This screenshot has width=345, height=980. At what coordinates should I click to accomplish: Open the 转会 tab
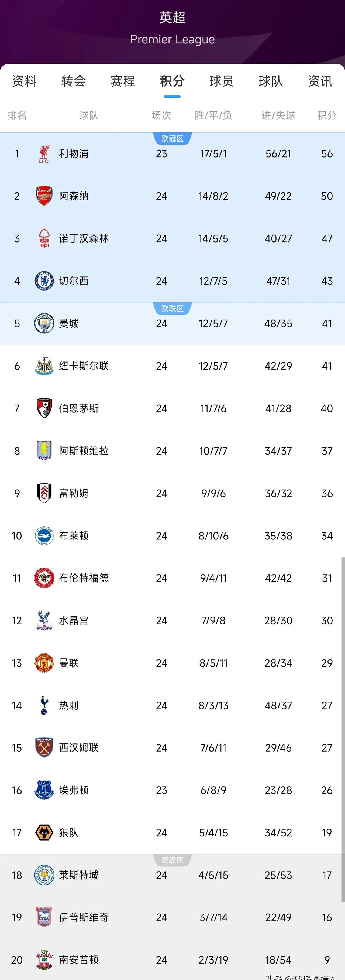pyautogui.click(x=73, y=81)
